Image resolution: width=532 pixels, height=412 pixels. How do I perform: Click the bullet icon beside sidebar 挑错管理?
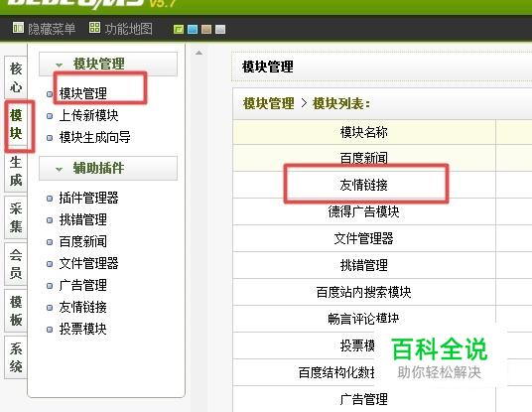50,220
